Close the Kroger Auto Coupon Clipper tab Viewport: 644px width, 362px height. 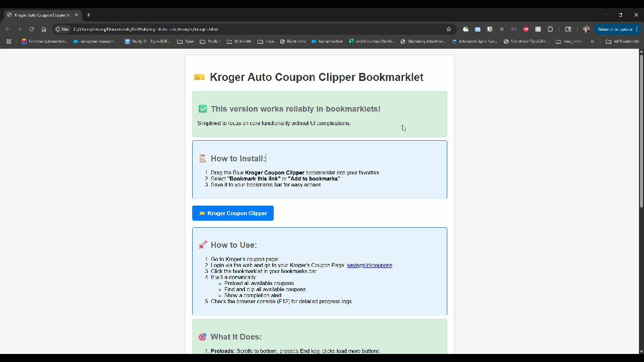pos(76,15)
